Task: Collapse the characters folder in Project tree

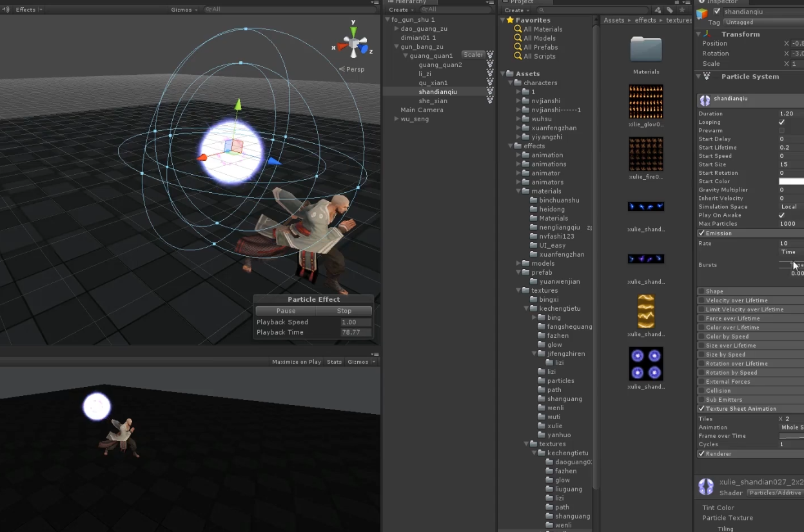Action: pos(510,83)
